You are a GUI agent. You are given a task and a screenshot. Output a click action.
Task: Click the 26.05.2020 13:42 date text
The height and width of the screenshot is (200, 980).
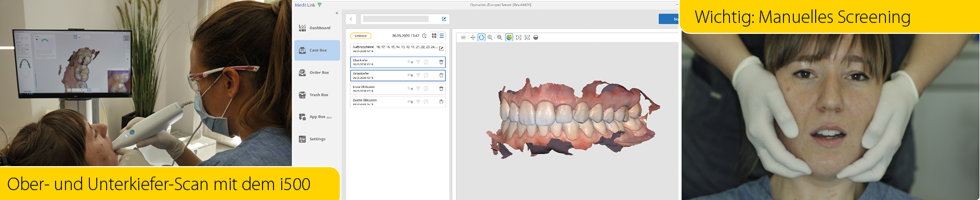click(406, 36)
